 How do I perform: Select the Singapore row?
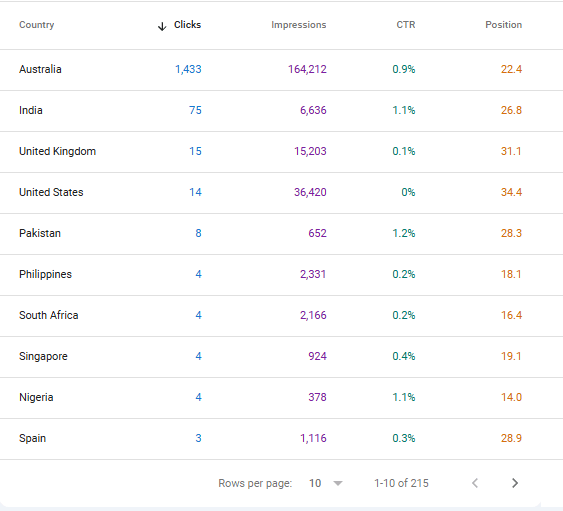click(x=282, y=356)
